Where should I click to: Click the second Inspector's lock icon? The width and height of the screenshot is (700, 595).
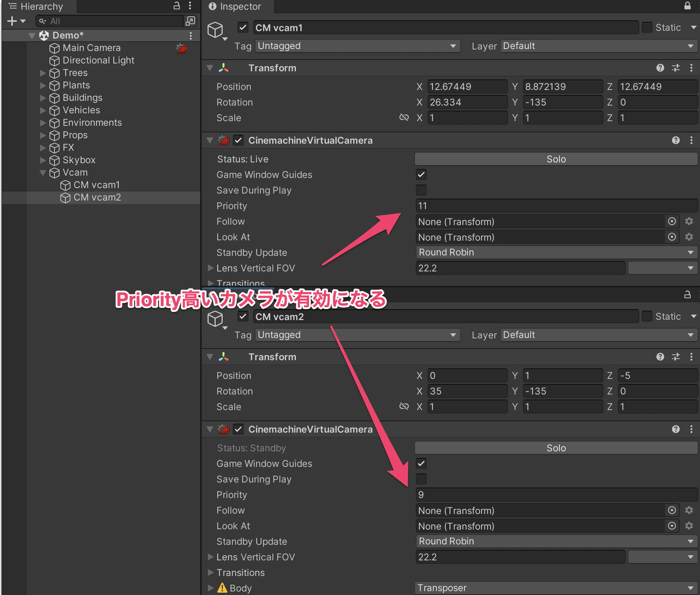coord(688,295)
